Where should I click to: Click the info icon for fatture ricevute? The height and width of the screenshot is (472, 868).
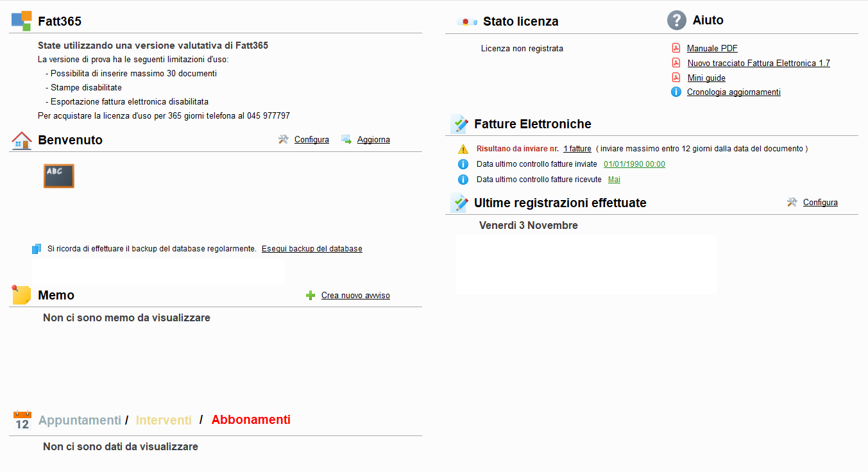point(463,180)
